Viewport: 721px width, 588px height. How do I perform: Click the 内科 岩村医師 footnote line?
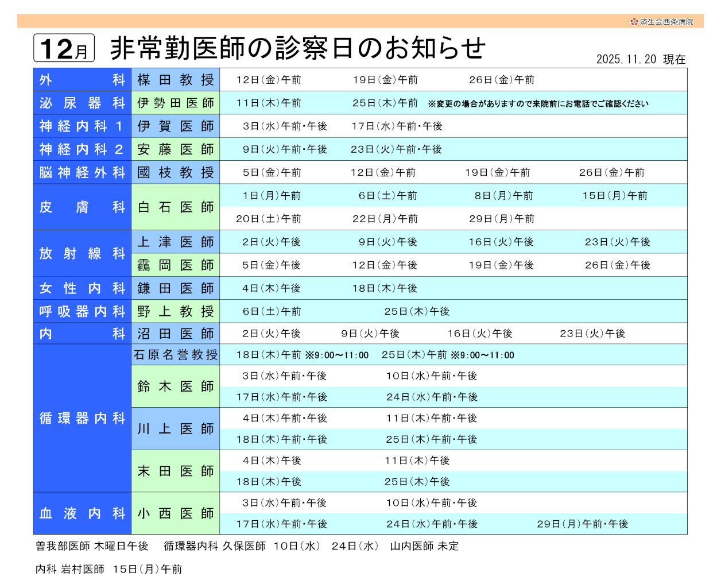108,569
